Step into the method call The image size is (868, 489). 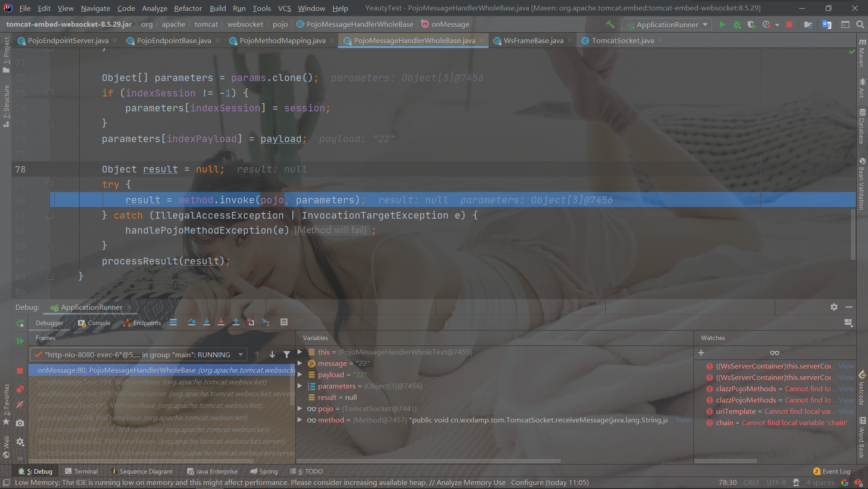(x=207, y=322)
